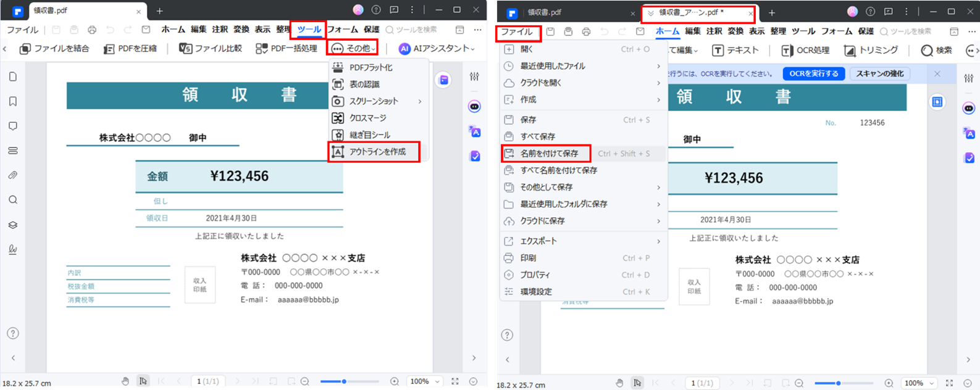Open the ホーム tab in the right window
The height and width of the screenshot is (390, 980).
(x=668, y=31)
